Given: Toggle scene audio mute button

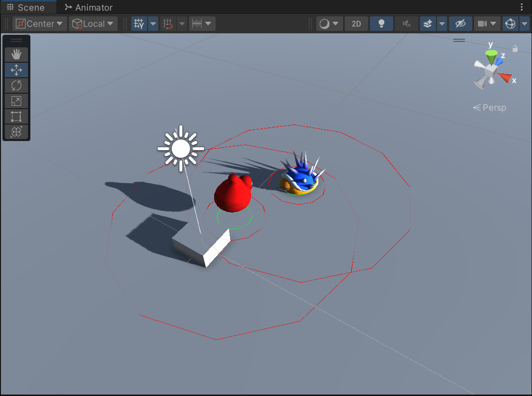Looking at the screenshot, I should (407, 24).
